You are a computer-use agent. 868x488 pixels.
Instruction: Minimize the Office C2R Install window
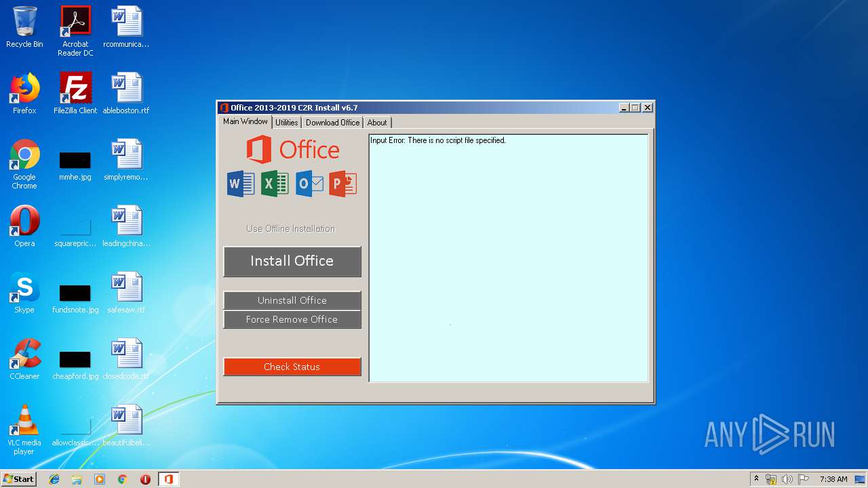coord(624,108)
